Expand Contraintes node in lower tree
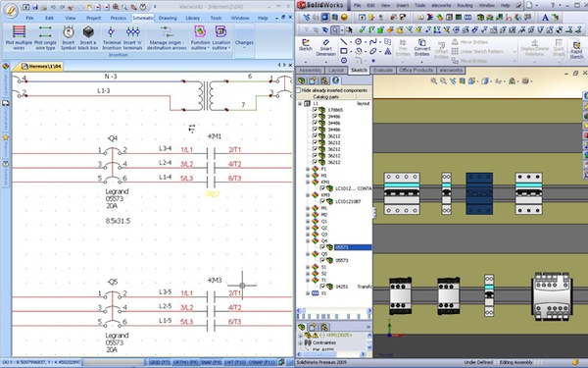Screen dimensions: 588x368 point(301,342)
